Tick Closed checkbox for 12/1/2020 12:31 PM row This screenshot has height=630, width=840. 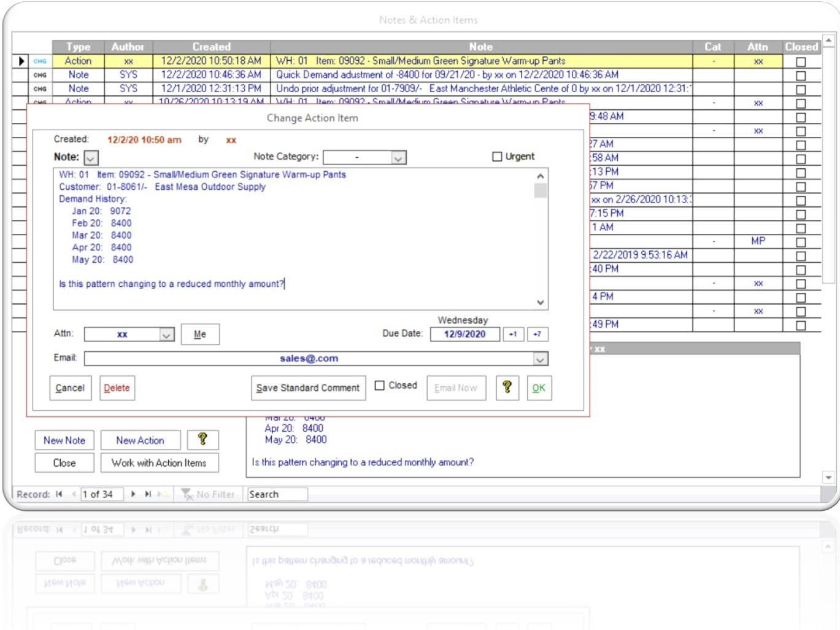click(801, 90)
